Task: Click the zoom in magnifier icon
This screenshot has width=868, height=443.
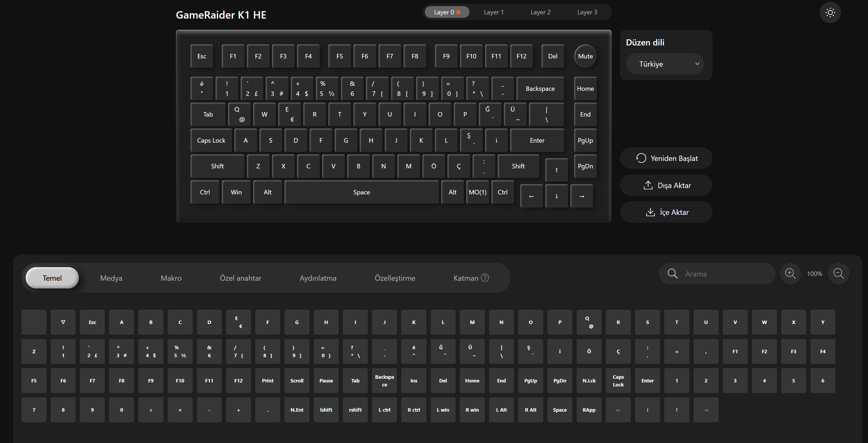Action: (790, 273)
